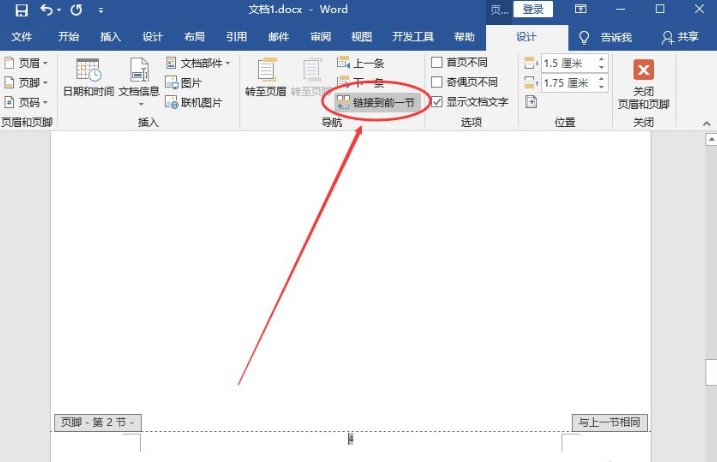The image size is (717, 462).
Task: Switch to the 开始 tab
Action: pyautogui.click(x=69, y=37)
